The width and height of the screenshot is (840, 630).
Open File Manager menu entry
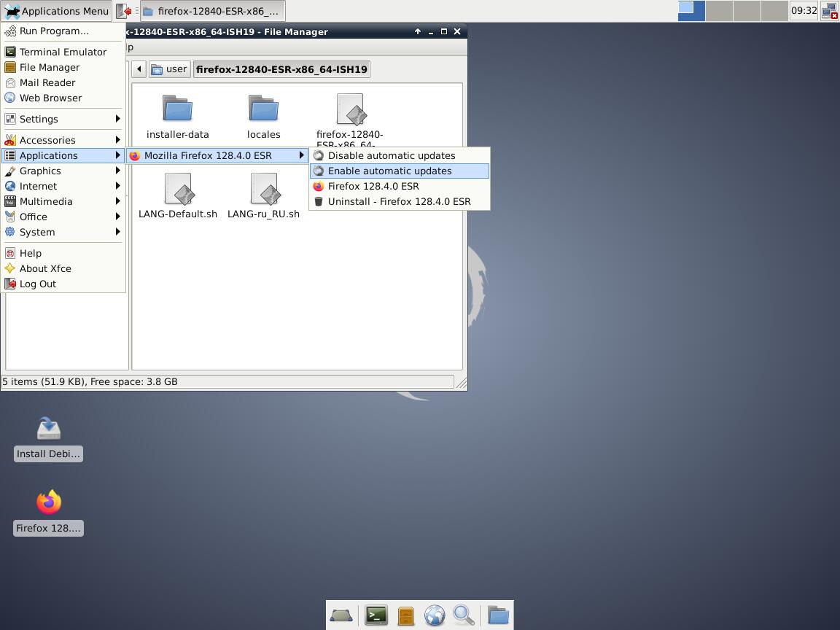tap(63, 68)
